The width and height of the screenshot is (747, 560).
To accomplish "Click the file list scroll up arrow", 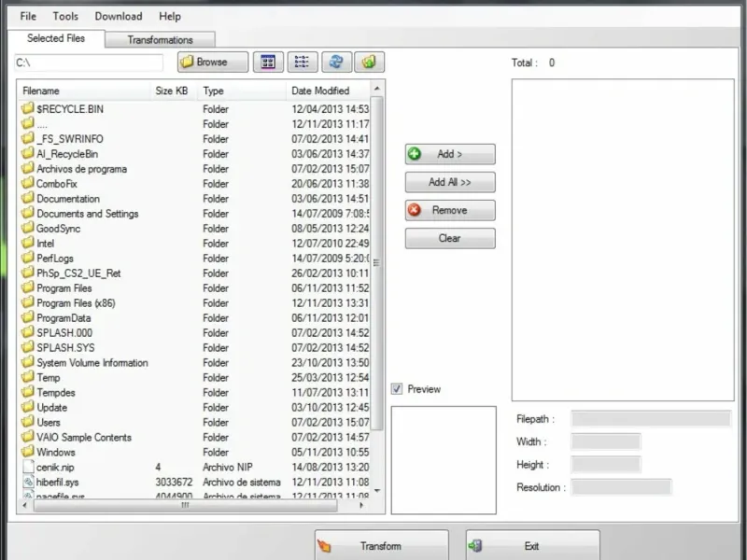I will click(377, 89).
